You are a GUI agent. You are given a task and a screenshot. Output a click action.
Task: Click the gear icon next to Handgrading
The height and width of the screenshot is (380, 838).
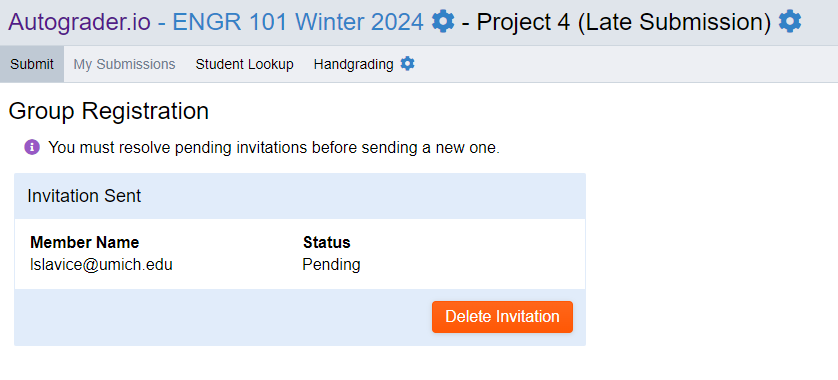[407, 64]
